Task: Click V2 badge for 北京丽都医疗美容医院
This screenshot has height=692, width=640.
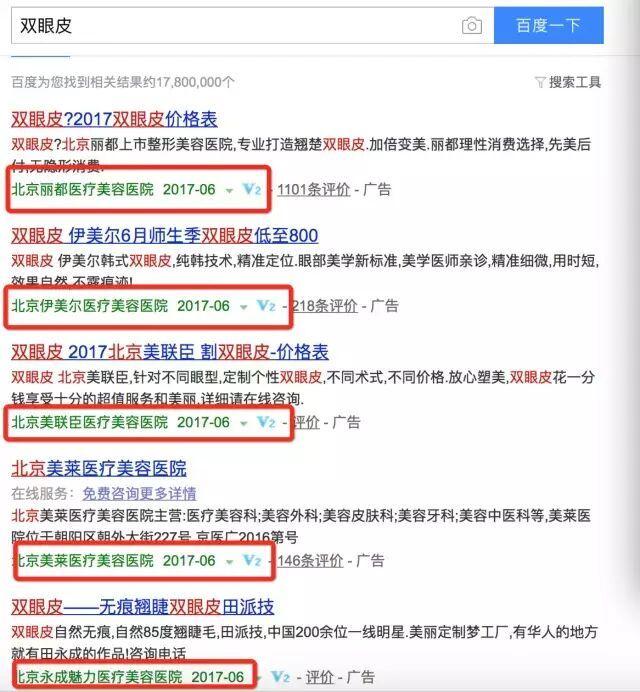Action: pos(252,190)
